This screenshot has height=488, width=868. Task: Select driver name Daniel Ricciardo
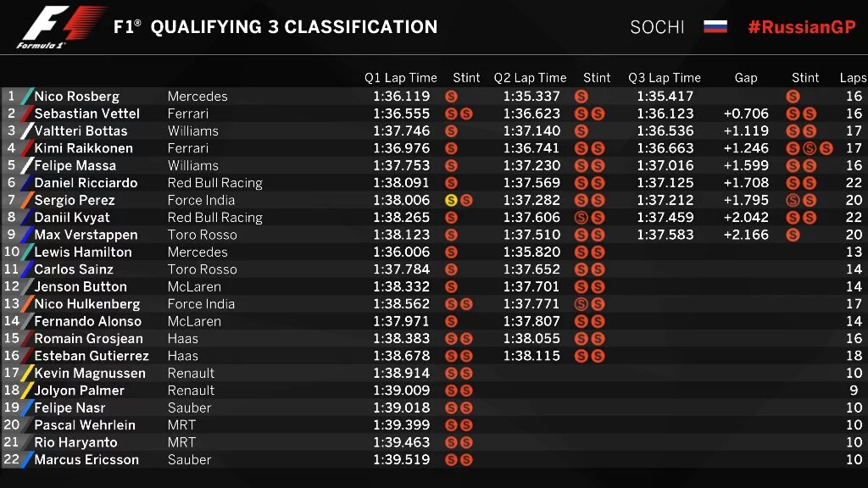pyautogui.click(x=87, y=183)
